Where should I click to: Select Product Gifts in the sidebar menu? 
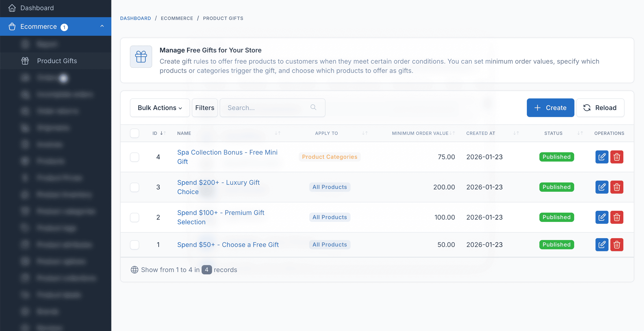[57, 61]
